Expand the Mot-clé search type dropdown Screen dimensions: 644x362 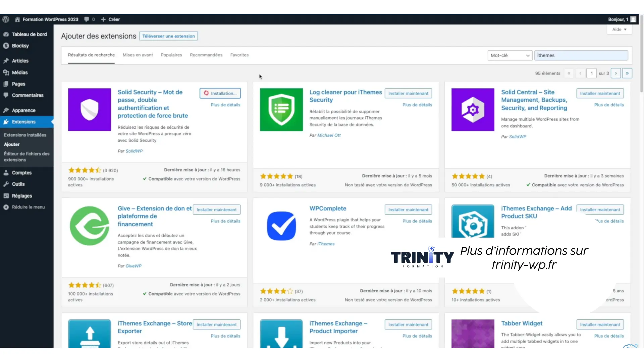[509, 56]
